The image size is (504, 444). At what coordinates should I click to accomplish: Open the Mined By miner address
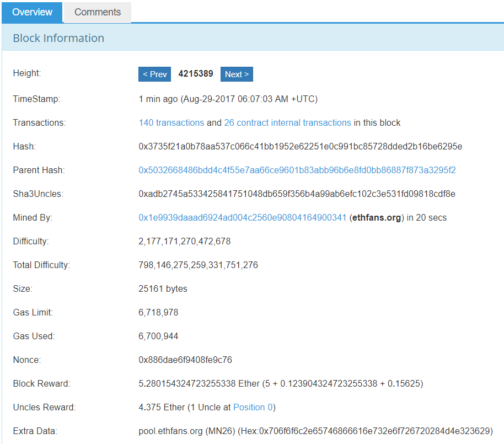[x=243, y=218]
